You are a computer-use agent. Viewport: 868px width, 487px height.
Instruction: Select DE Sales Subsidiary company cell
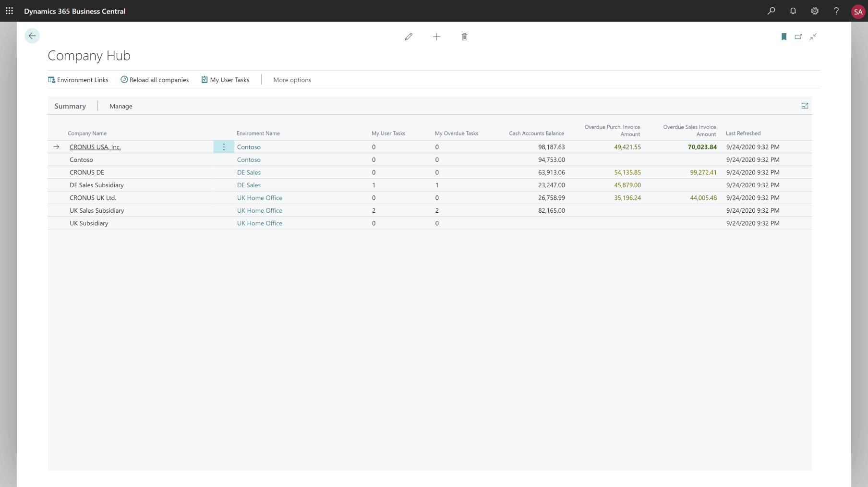pos(96,185)
